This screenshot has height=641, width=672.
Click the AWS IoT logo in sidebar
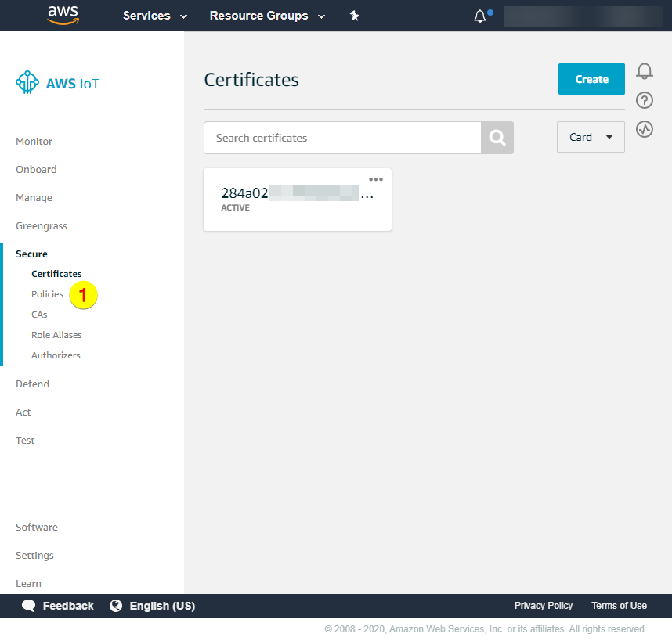pos(58,83)
